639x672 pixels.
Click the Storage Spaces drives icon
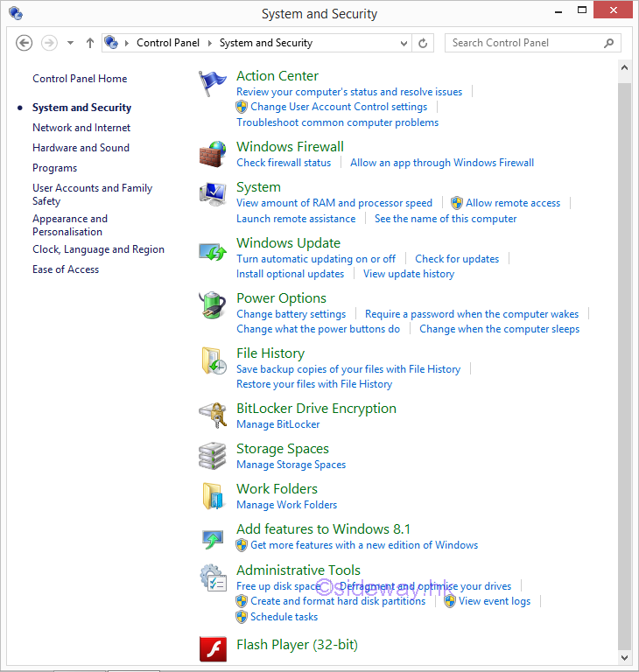click(x=213, y=456)
